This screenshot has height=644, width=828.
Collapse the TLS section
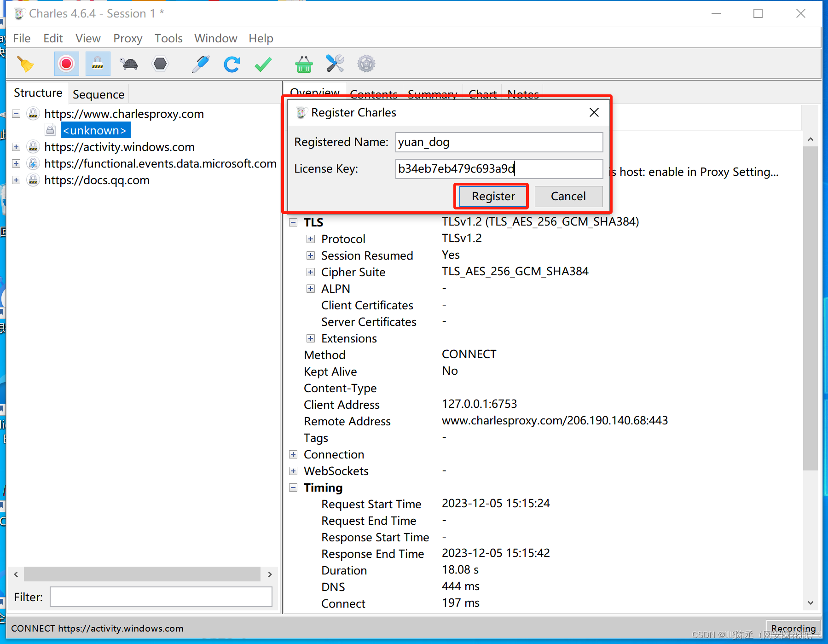pos(293,222)
